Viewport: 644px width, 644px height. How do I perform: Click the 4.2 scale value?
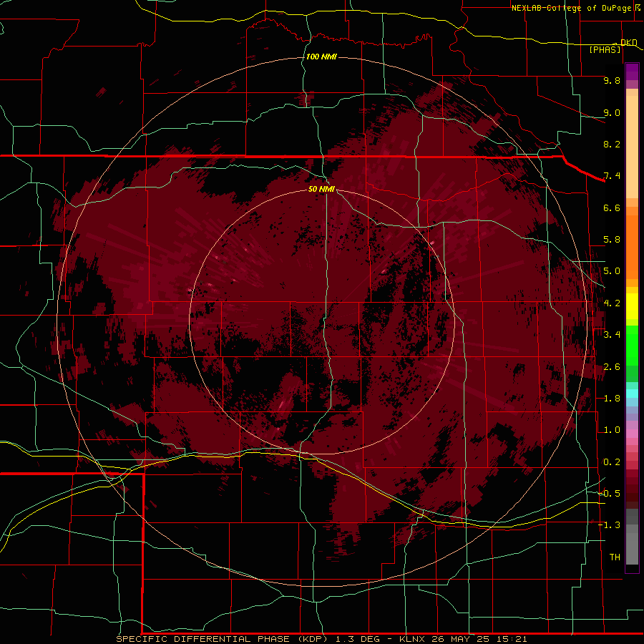point(612,303)
